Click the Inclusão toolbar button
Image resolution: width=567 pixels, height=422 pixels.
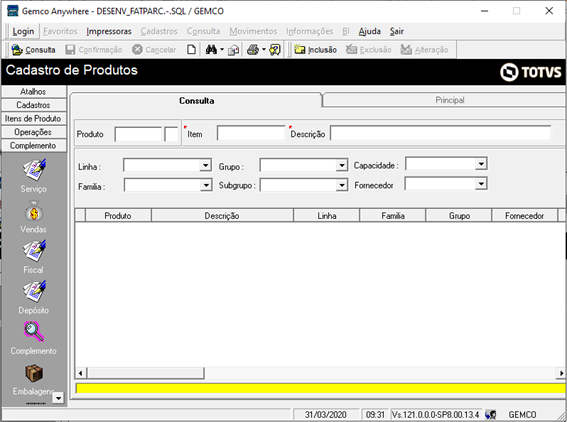[x=315, y=50]
